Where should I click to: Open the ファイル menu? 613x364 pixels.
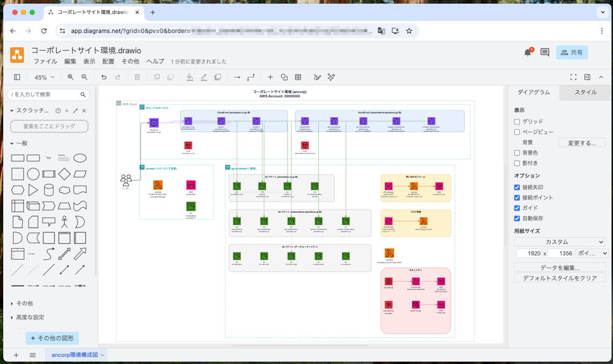[x=45, y=62]
